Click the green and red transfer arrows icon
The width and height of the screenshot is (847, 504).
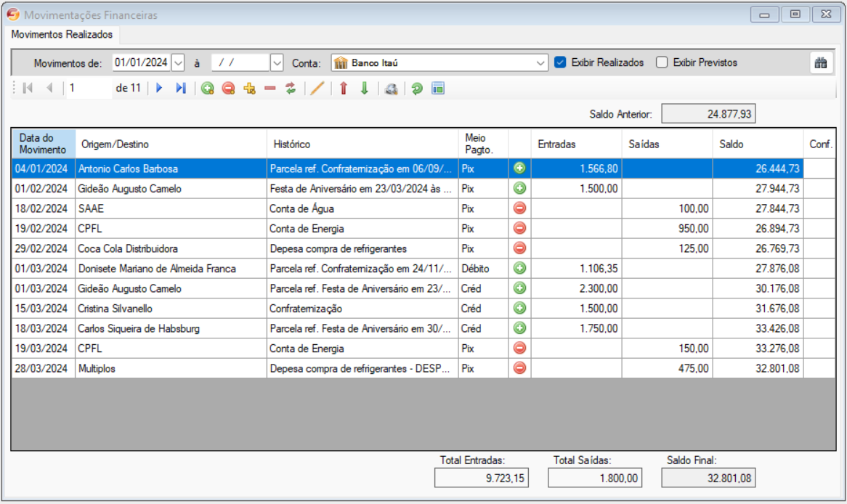point(291,89)
